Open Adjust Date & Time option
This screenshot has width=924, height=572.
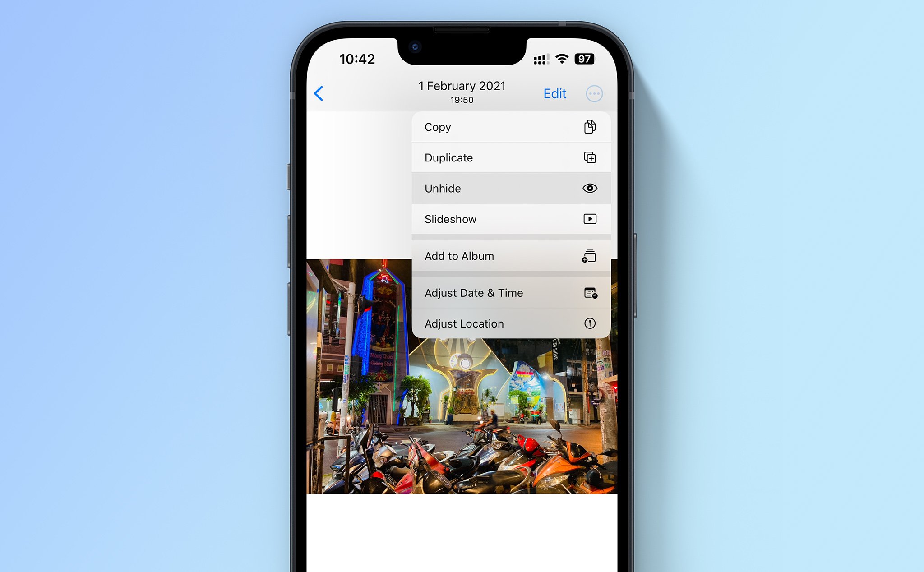[508, 292]
